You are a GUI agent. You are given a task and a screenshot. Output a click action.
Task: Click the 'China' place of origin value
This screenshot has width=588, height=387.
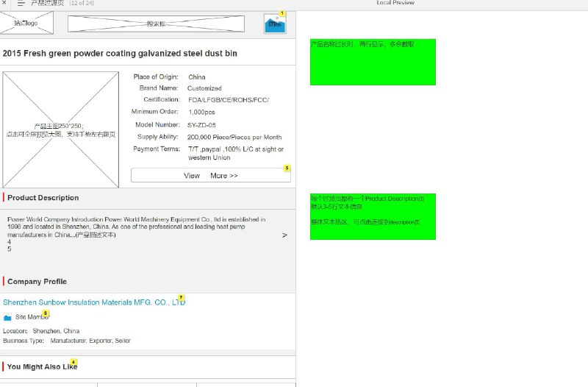(x=197, y=77)
